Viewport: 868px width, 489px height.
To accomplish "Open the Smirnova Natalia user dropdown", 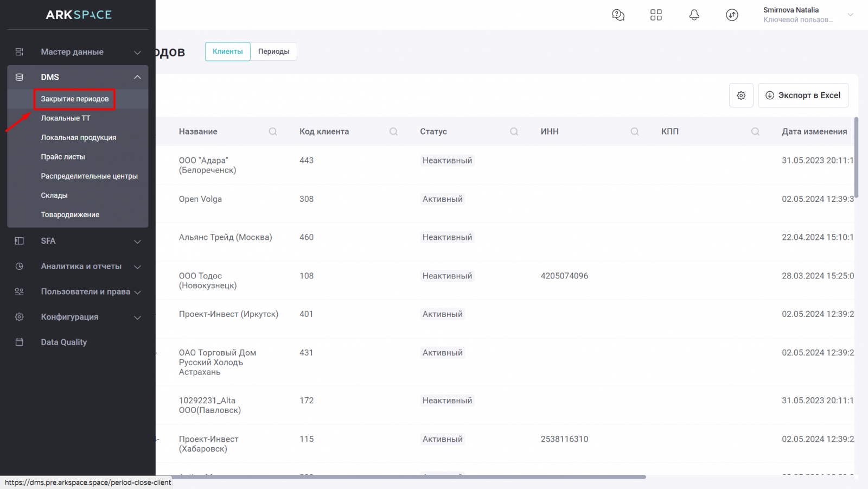I will [x=850, y=15].
